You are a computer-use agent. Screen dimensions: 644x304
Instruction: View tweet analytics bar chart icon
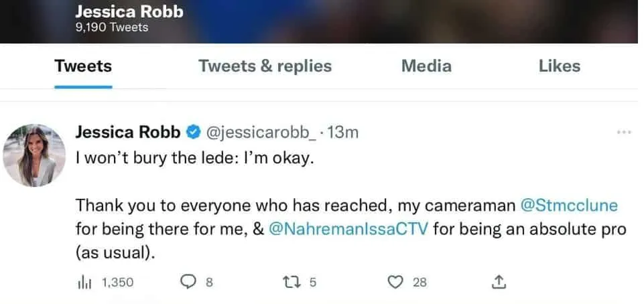(84, 282)
